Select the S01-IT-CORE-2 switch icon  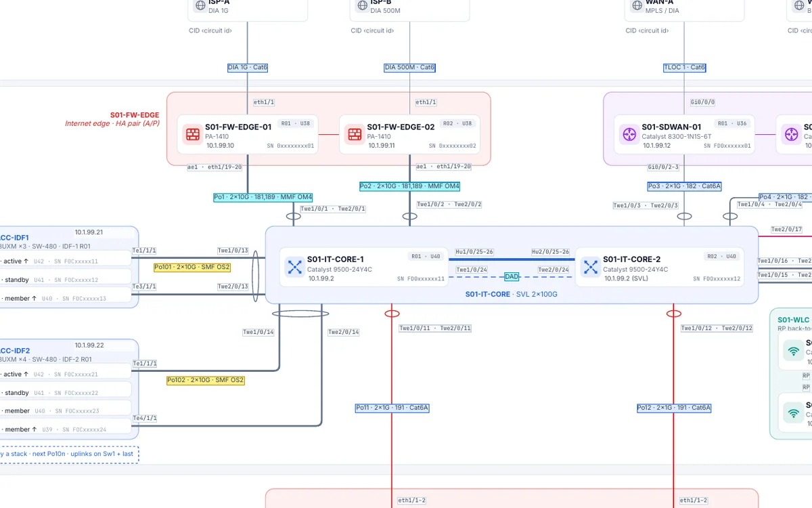pyautogui.click(x=591, y=267)
